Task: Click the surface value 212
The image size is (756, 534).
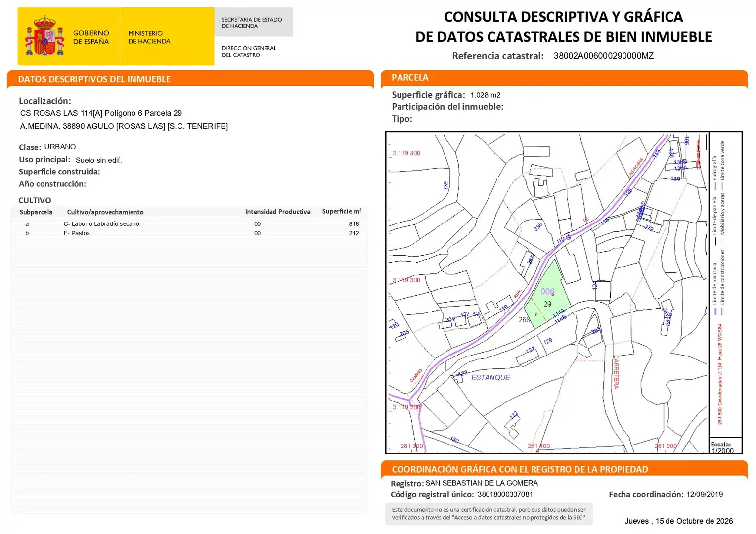Action: coord(354,233)
